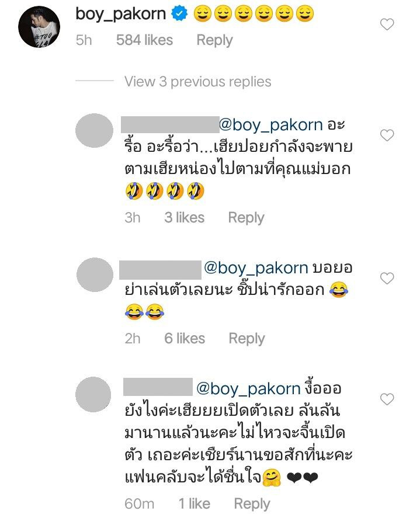
Task: Open 1 like list on last reply
Action: [x=195, y=504]
